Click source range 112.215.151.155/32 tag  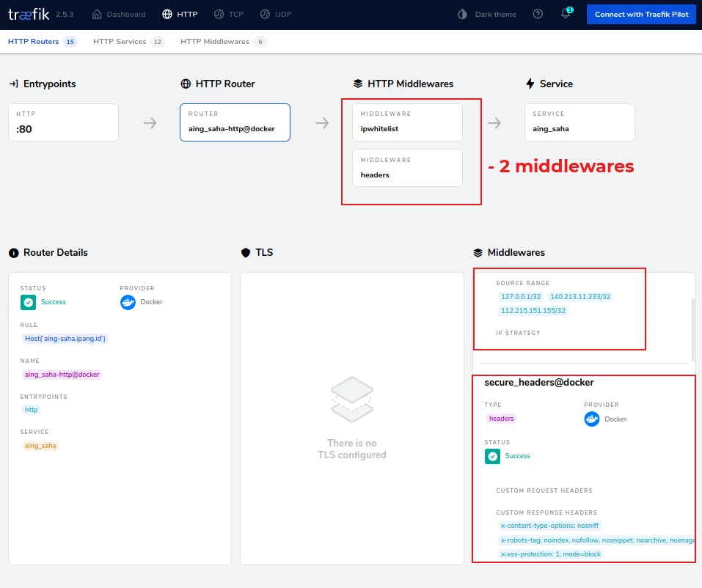pyautogui.click(x=533, y=311)
